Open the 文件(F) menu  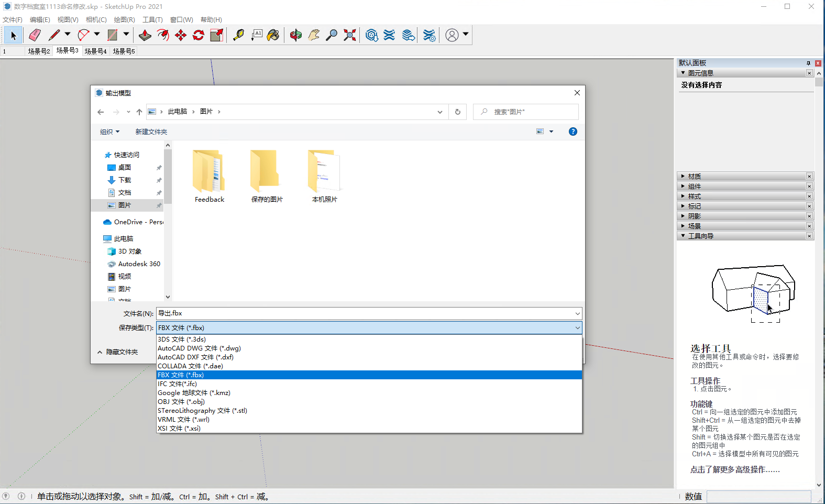coord(13,20)
